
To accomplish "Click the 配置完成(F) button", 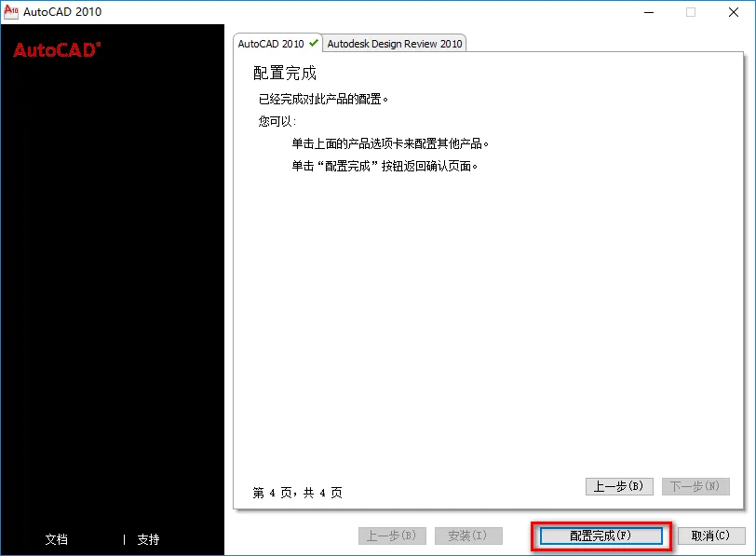I will 601,536.
